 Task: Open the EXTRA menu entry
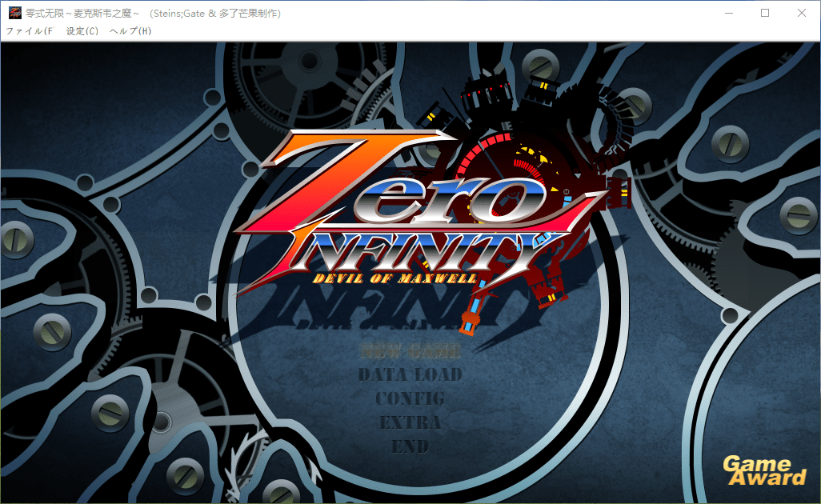[x=410, y=422]
